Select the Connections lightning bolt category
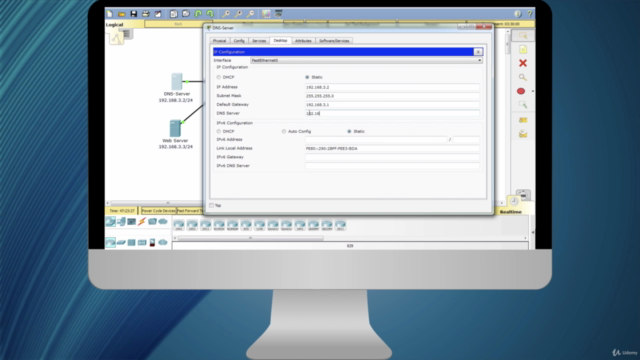This screenshot has height=360, width=640. click(x=142, y=221)
